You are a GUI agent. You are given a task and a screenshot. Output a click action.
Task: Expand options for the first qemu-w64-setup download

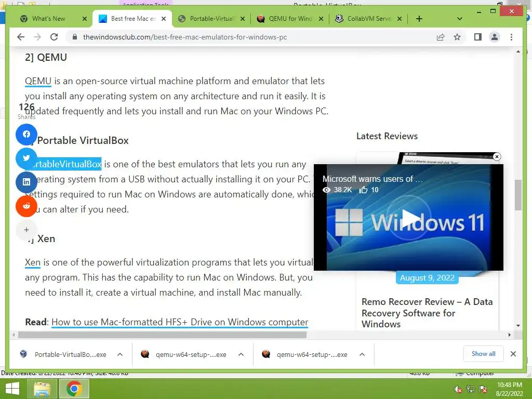(x=241, y=354)
